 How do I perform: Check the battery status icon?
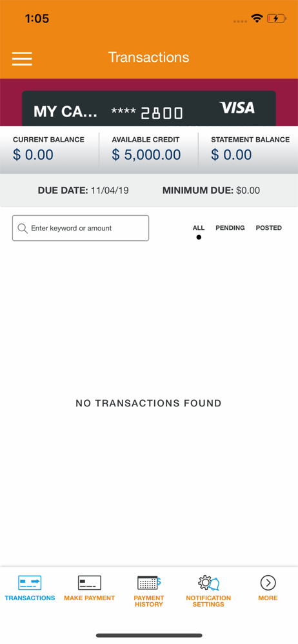[276, 19]
